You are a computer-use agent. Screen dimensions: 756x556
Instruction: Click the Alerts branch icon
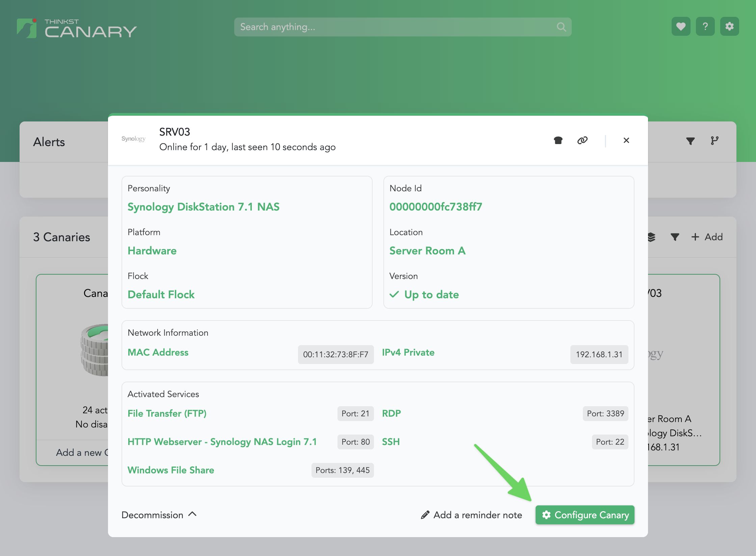714,141
